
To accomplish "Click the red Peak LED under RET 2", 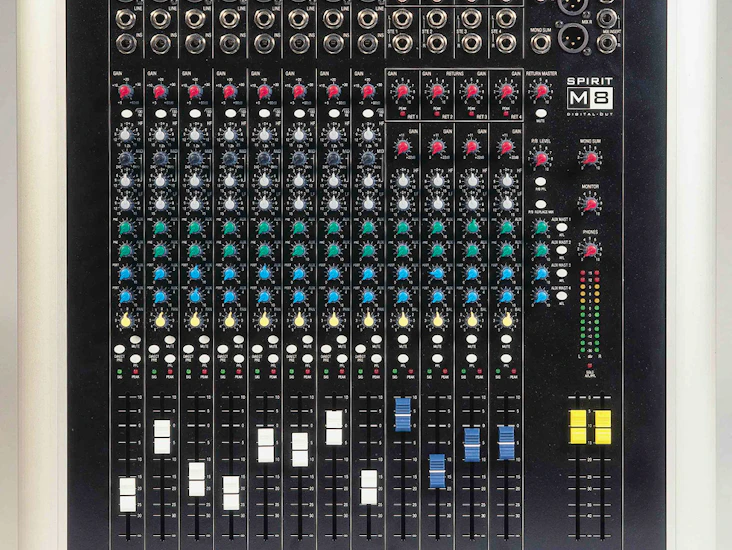I will (437, 113).
